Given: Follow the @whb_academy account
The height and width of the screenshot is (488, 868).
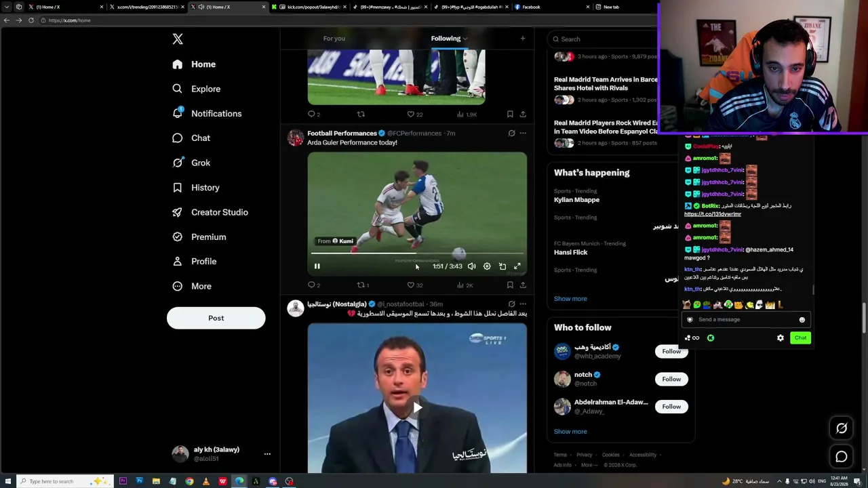Looking at the screenshot, I should tap(671, 351).
